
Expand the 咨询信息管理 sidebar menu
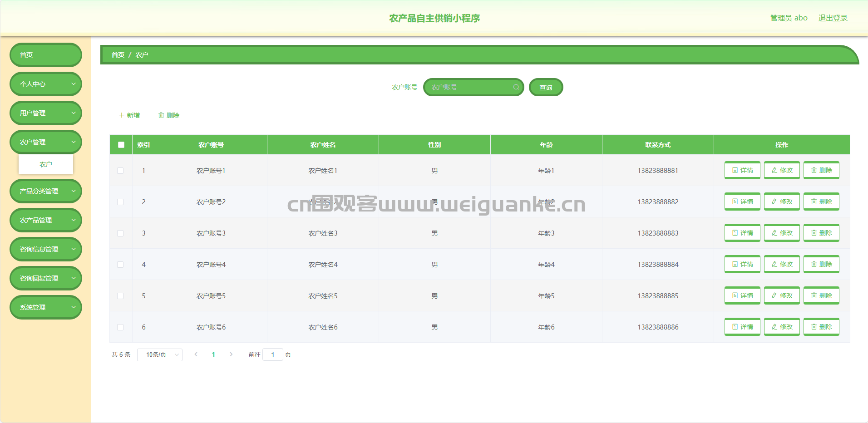click(x=46, y=249)
